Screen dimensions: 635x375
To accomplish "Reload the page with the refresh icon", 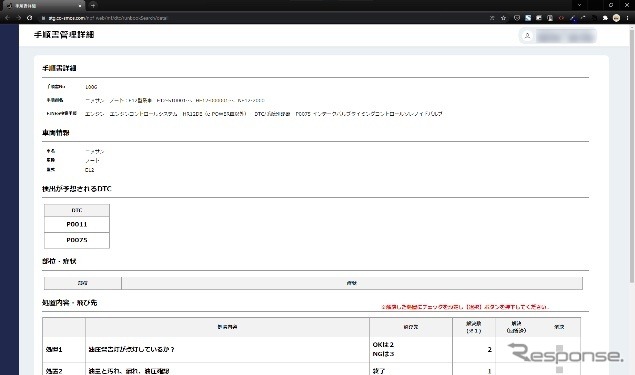I will tap(30, 18).
